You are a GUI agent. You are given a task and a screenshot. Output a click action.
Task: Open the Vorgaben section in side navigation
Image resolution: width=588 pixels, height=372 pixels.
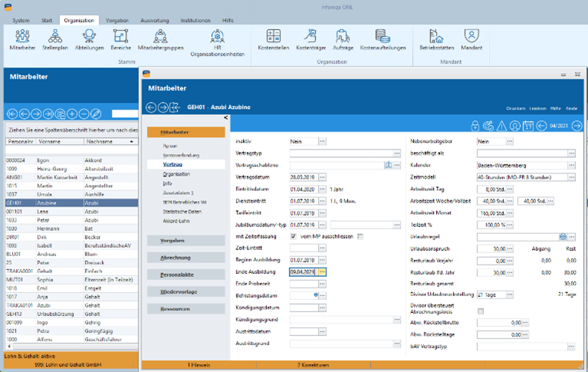click(x=186, y=241)
